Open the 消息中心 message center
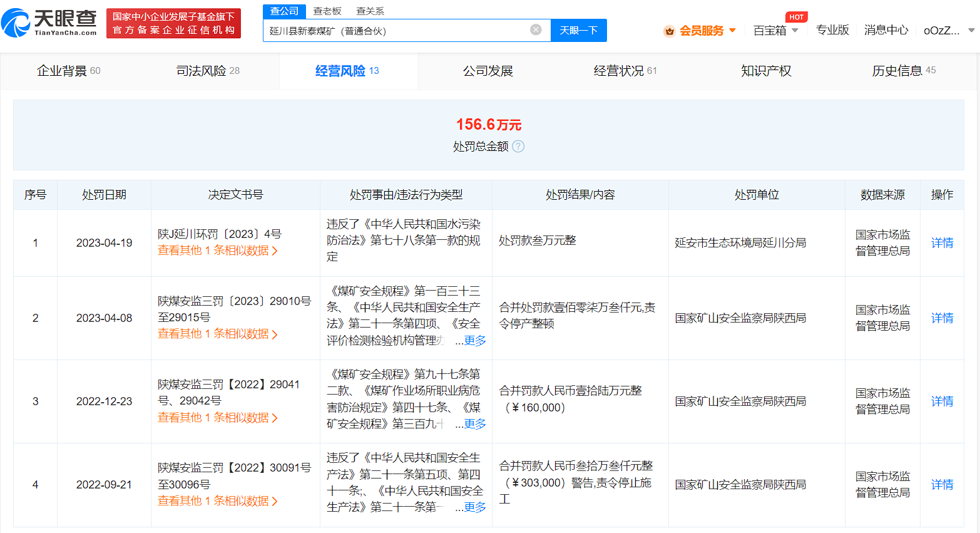The image size is (980, 533). tap(886, 29)
